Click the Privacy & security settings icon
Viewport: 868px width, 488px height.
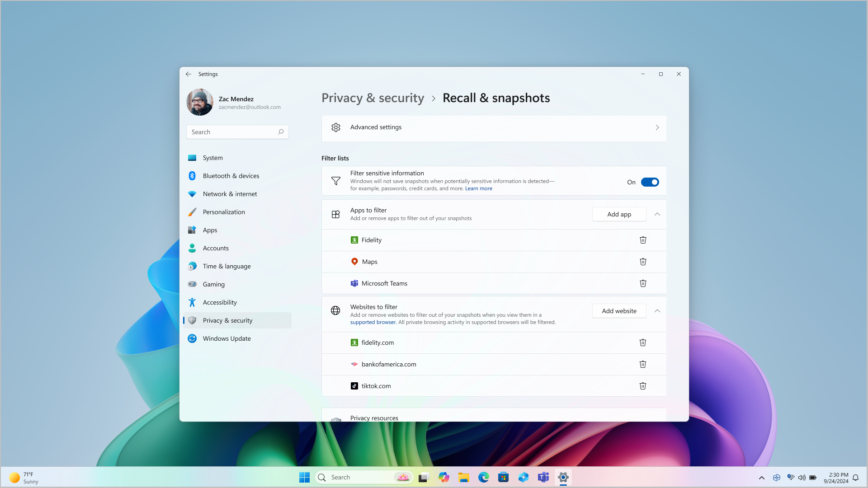tap(192, 320)
